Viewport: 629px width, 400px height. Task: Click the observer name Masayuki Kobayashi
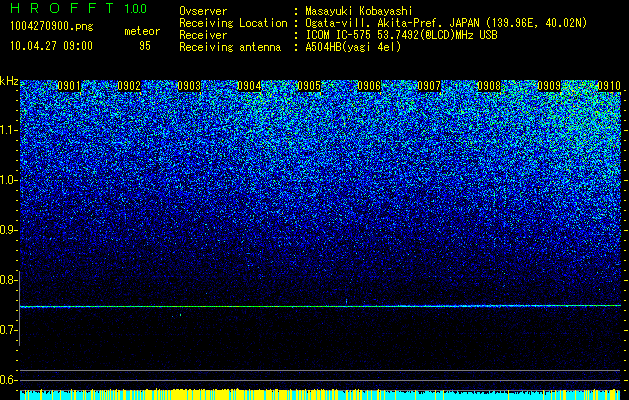(359, 11)
